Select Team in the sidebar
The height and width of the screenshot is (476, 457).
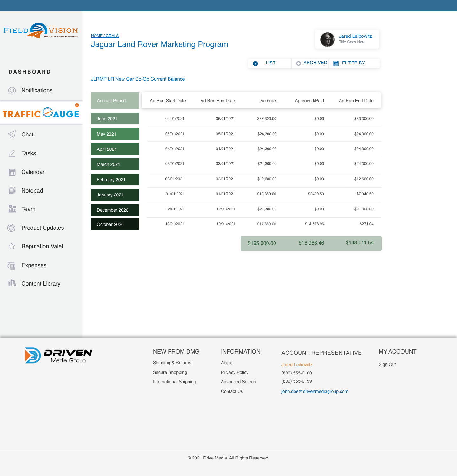pos(28,209)
